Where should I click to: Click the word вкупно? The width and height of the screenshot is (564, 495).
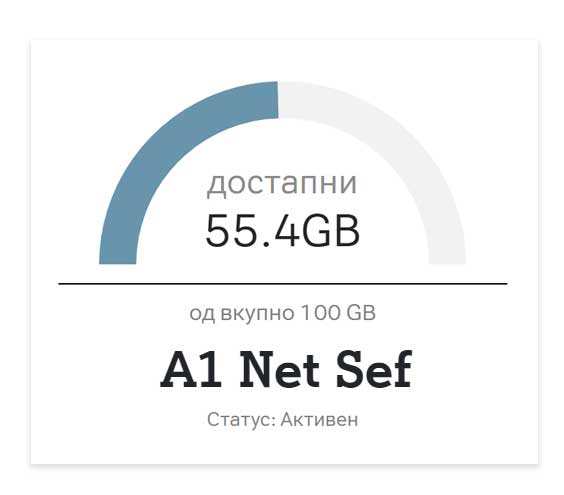(257, 313)
